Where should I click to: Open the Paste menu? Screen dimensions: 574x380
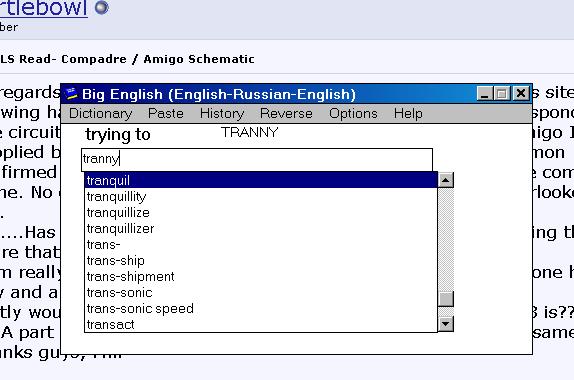(x=165, y=113)
